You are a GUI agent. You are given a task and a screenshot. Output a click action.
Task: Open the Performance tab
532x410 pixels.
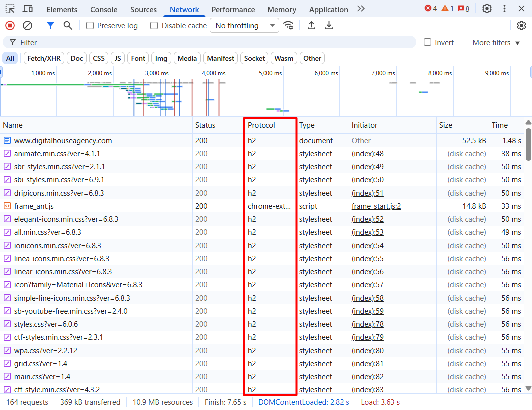[x=233, y=10]
